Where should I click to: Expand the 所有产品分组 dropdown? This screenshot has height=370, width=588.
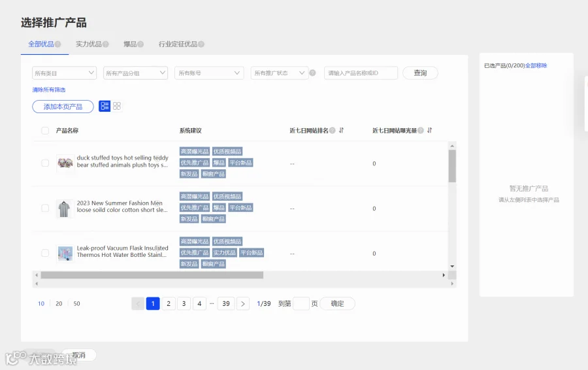[x=135, y=73]
